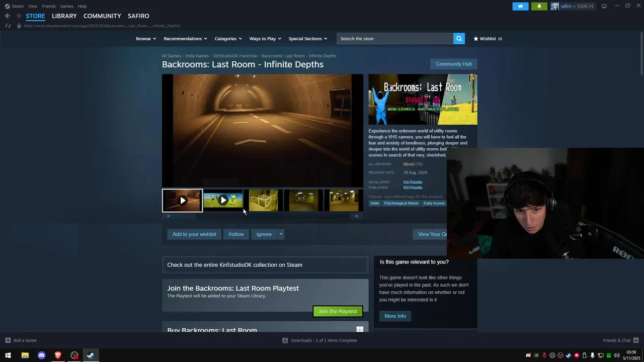Expand the Categories dropdown
Screen dimensions: 644x362
click(228, 39)
